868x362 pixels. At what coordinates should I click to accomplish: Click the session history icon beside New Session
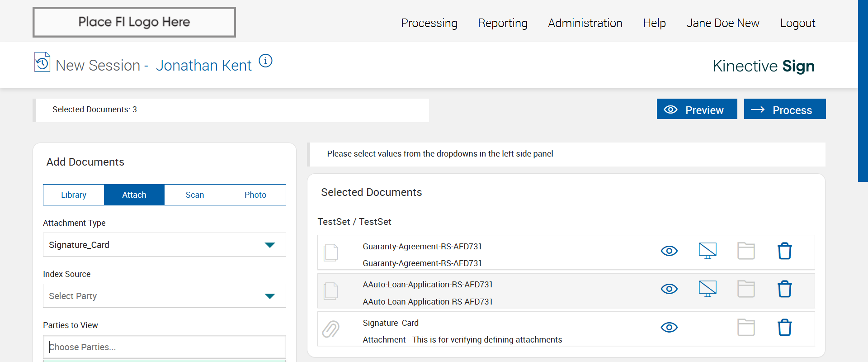[x=42, y=62]
